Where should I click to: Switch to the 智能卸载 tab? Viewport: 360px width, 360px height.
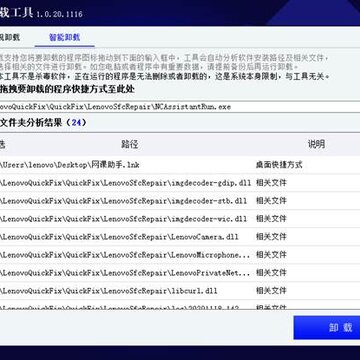click(x=64, y=37)
